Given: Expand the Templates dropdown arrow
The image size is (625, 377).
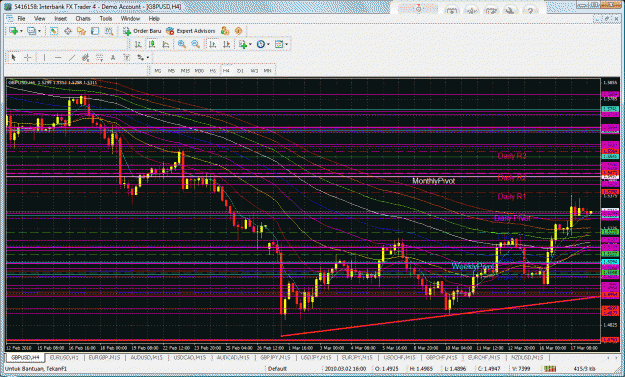Looking at the screenshot, I should coord(287,45).
